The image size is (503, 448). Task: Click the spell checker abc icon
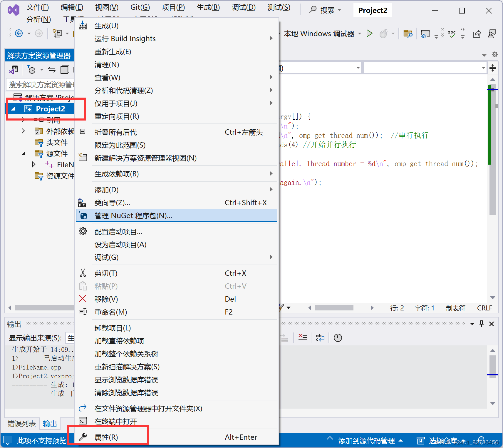point(452,34)
